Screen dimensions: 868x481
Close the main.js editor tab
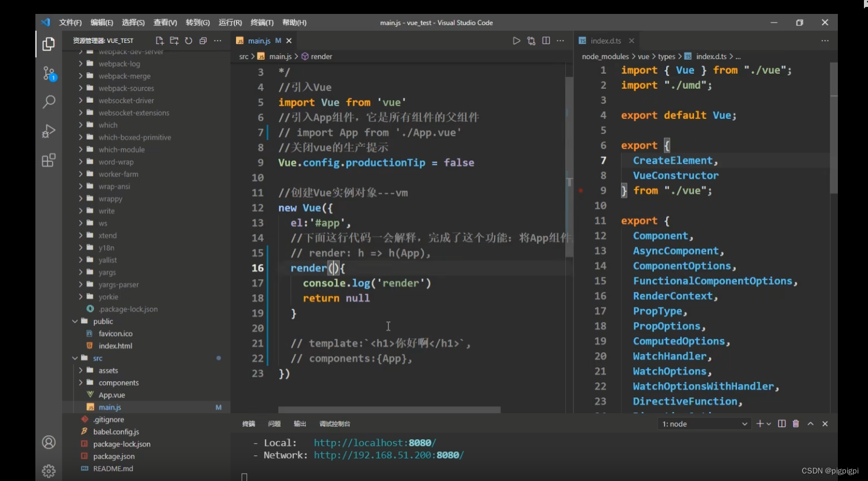289,41
